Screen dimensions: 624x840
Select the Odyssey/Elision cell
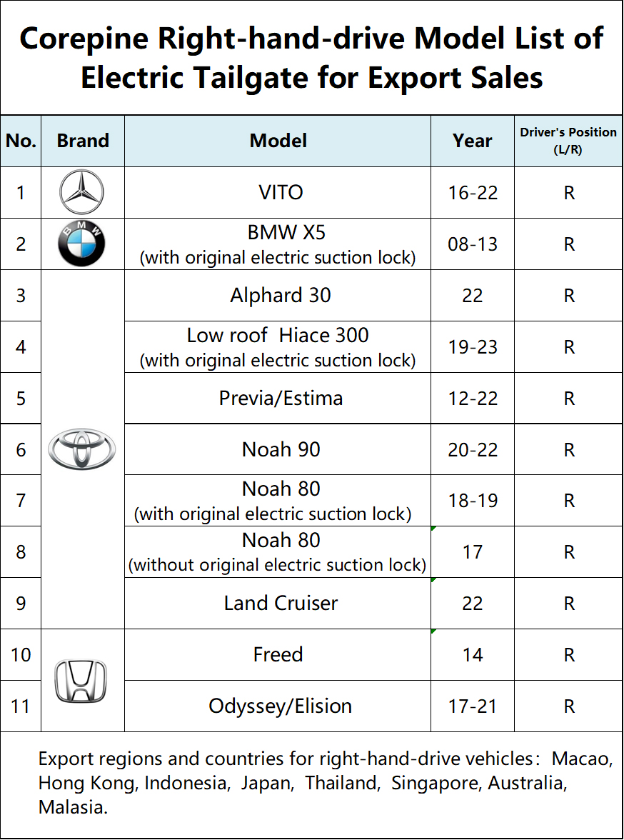(x=281, y=706)
